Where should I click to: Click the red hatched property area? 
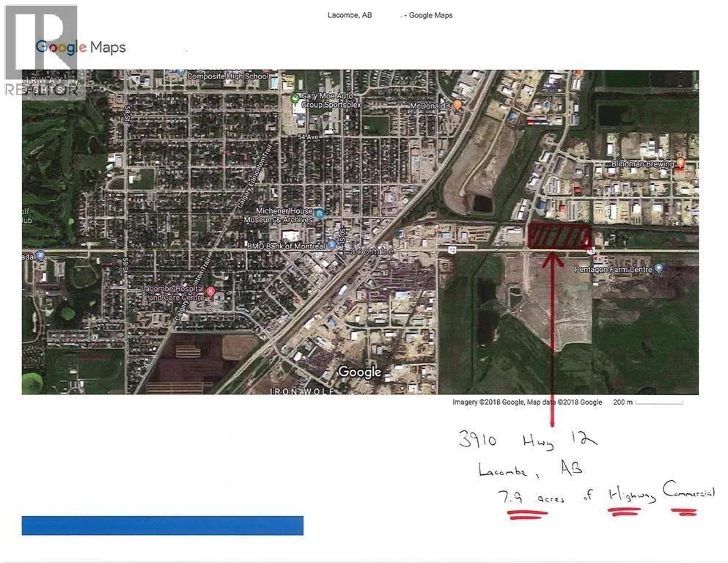(559, 235)
